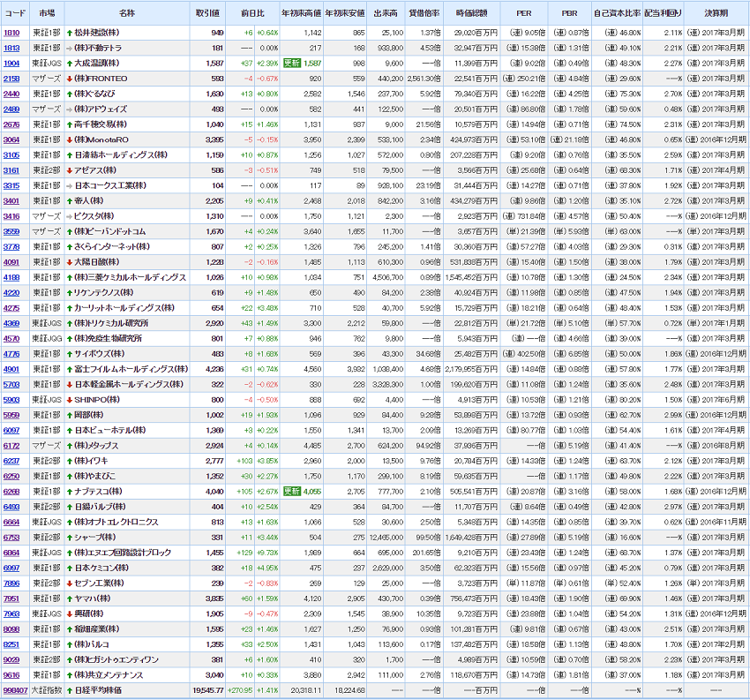The height and width of the screenshot is (700, 750).
Task: Click the flat arrow beside 日本コークス工業(株)
Action: 70,186
